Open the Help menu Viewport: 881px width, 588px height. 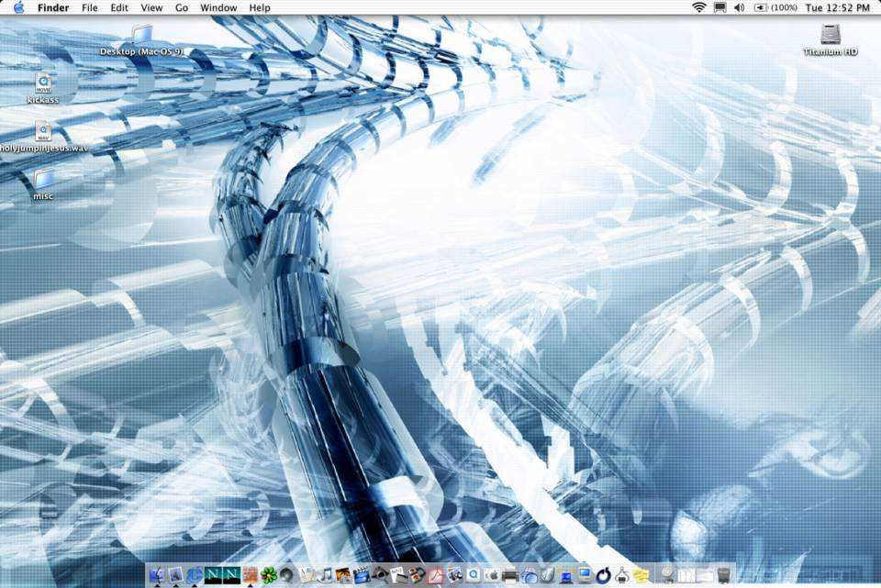coord(260,8)
